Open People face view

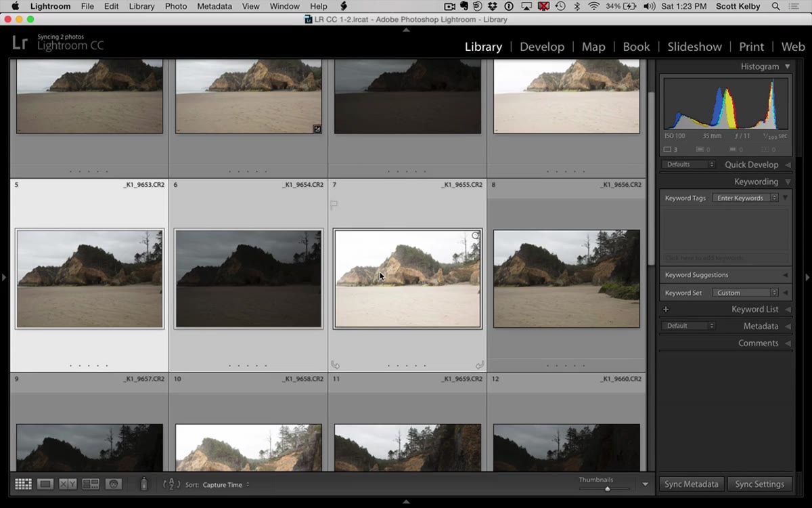[x=114, y=484]
